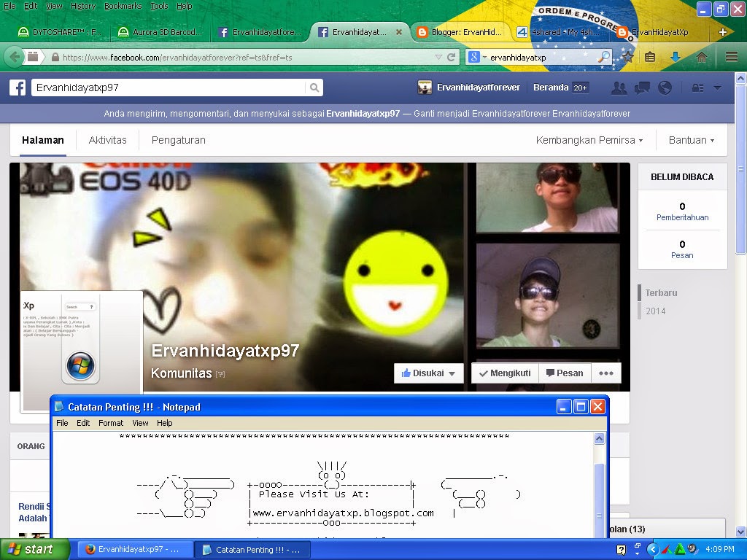The image size is (747, 560).
Task: Click the bookmark star icon
Action: [x=628, y=57]
